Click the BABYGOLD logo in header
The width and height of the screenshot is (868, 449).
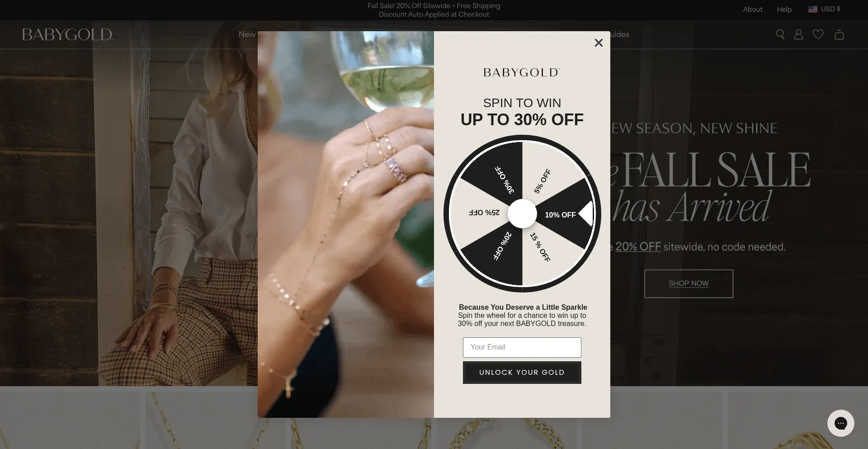[x=67, y=34]
